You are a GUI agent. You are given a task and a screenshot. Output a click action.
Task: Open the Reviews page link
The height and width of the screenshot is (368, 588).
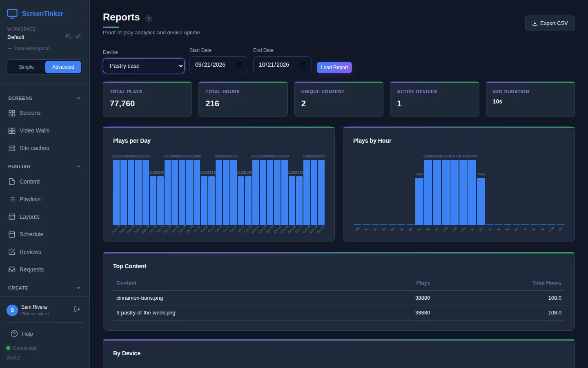click(45, 252)
